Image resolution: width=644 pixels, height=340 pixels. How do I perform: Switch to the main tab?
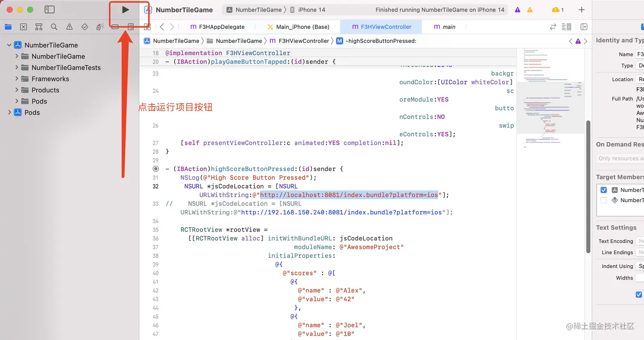[445, 27]
